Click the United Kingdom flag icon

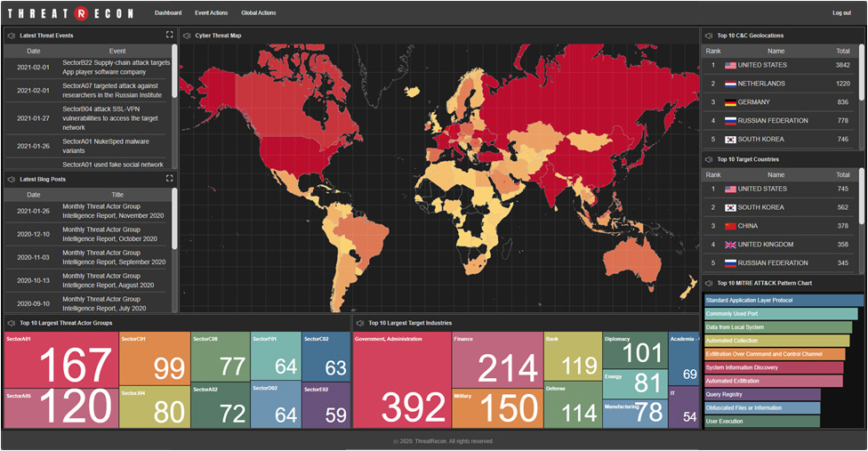click(x=731, y=245)
